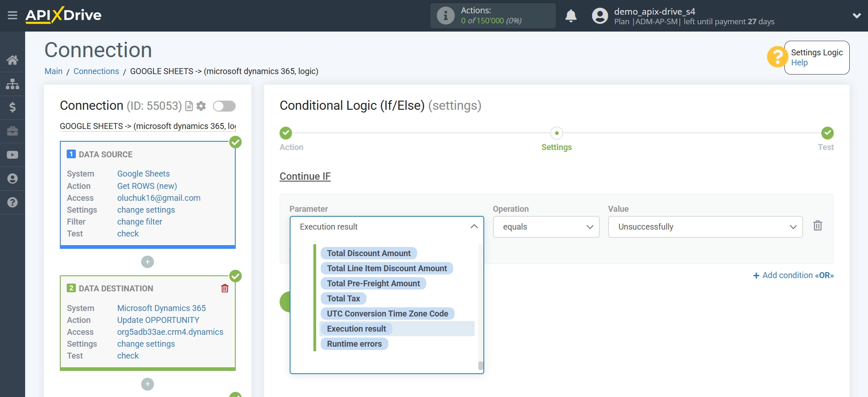Open the connections sitemap sidebar icon
This screenshot has width=868, height=397.
coord(12,84)
